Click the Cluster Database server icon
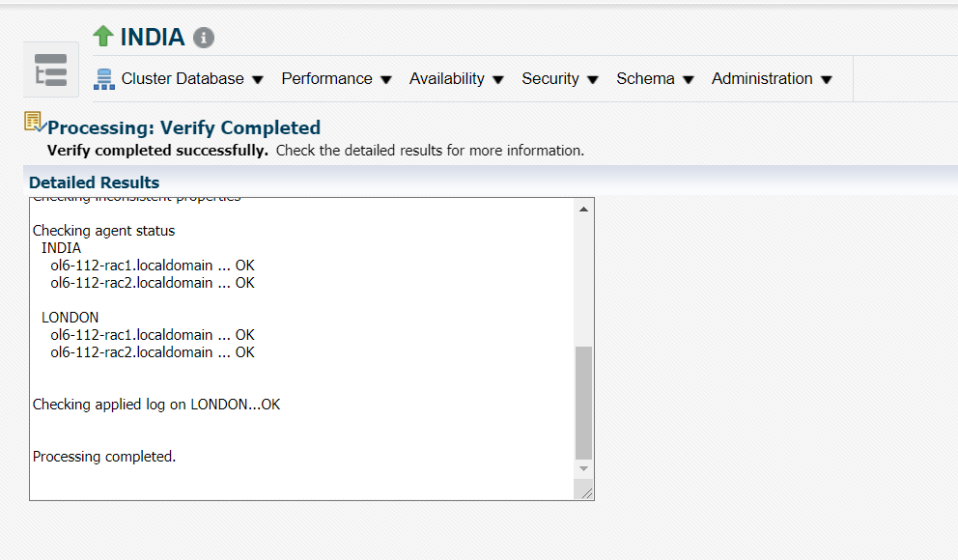The image size is (958, 560). (x=104, y=79)
